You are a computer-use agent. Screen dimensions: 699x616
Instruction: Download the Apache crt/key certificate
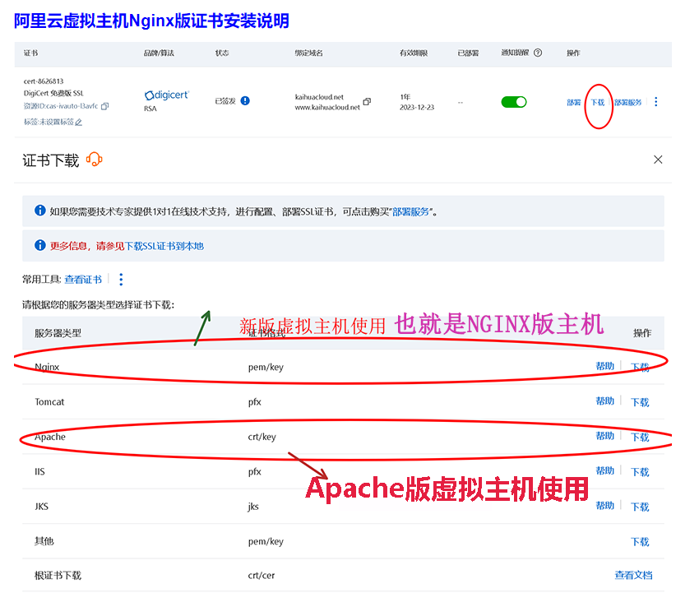[x=640, y=438]
